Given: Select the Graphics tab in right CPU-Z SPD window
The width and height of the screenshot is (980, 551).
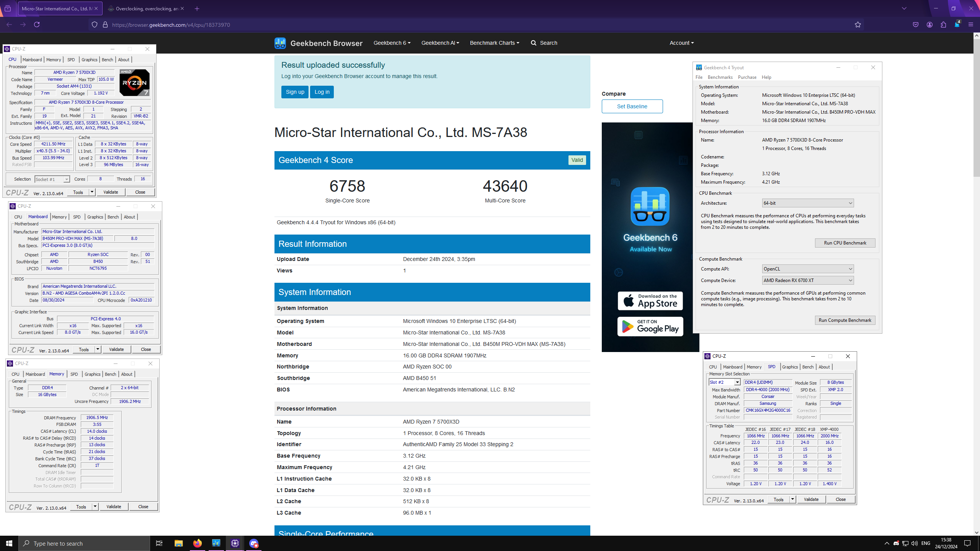Looking at the screenshot, I should [x=790, y=367].
